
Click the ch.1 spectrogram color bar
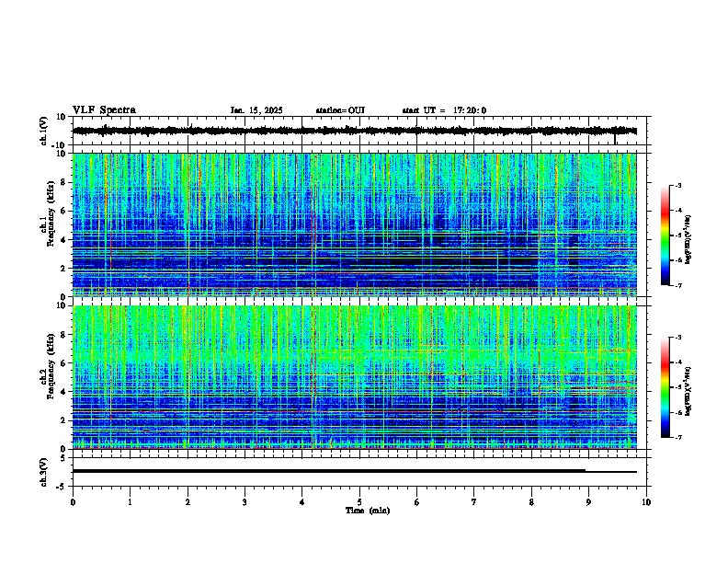[665, 236]
